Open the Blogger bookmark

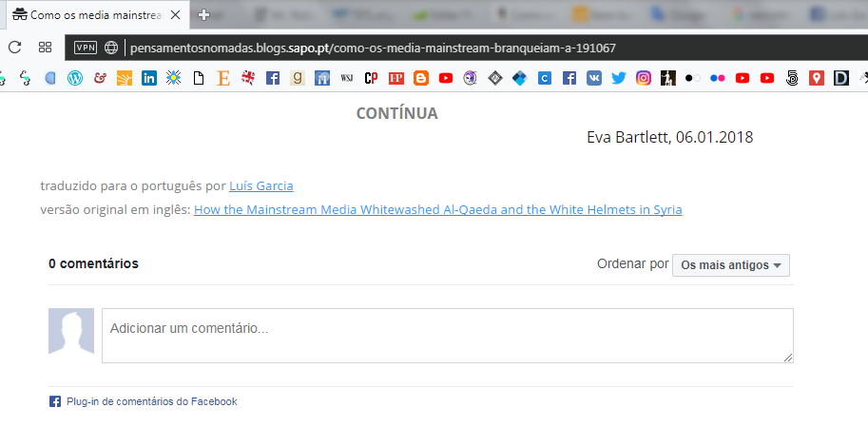[421, 79]
